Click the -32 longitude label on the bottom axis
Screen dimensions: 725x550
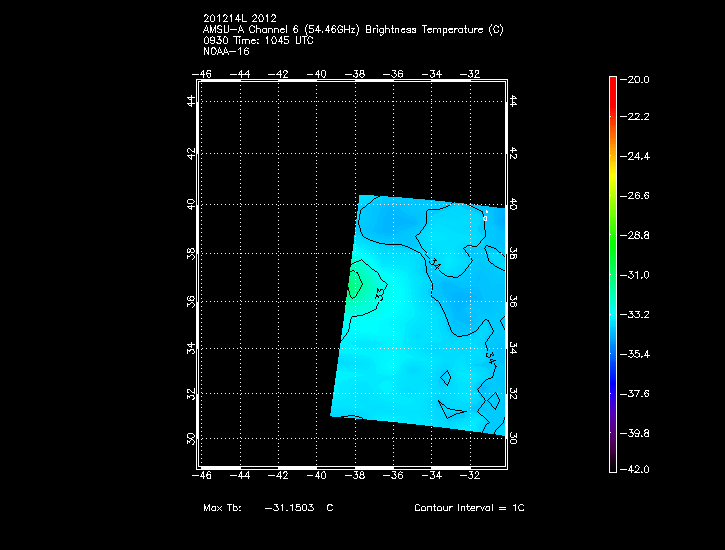coord(469,477)
